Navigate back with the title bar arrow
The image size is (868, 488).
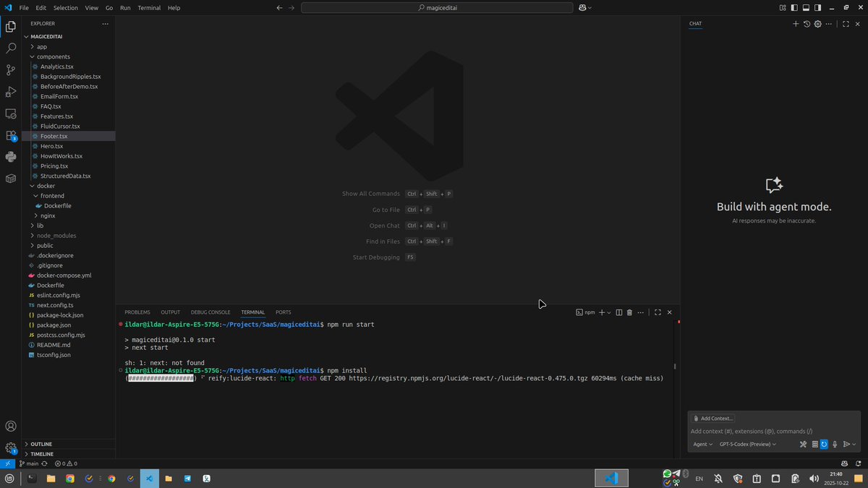280,7
